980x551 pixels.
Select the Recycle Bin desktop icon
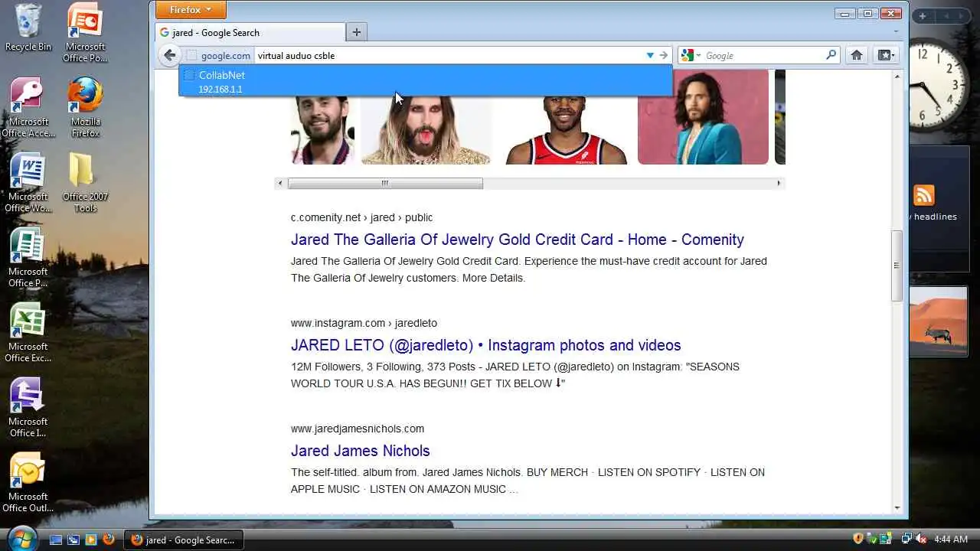(x=28, y=27)
